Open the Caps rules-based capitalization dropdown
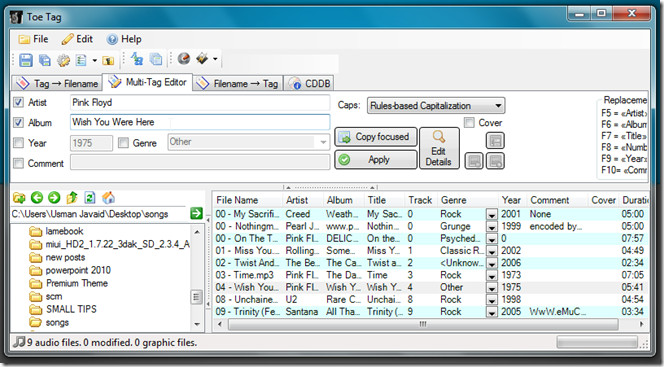 click(x=436, y=105)
